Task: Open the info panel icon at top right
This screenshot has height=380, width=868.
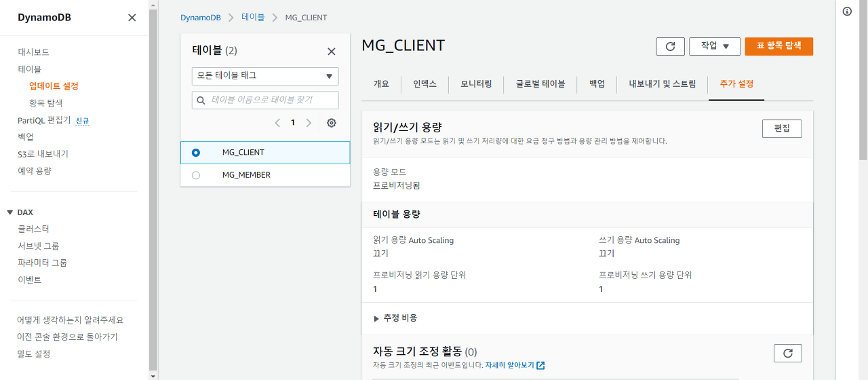Action: (x=847, y=12)
